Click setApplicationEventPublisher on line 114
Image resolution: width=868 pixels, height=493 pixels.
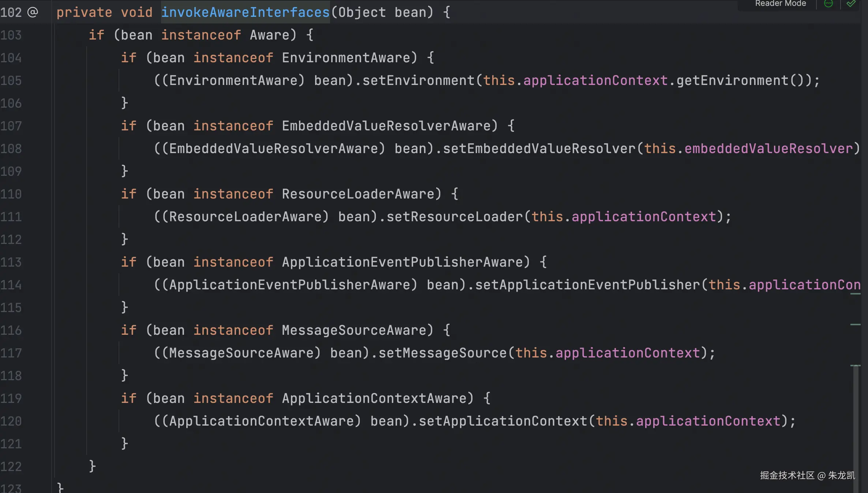[587, 285]
